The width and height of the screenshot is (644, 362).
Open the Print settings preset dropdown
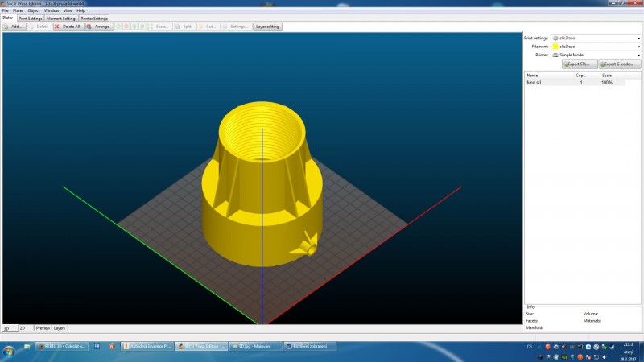pos(595,38)
